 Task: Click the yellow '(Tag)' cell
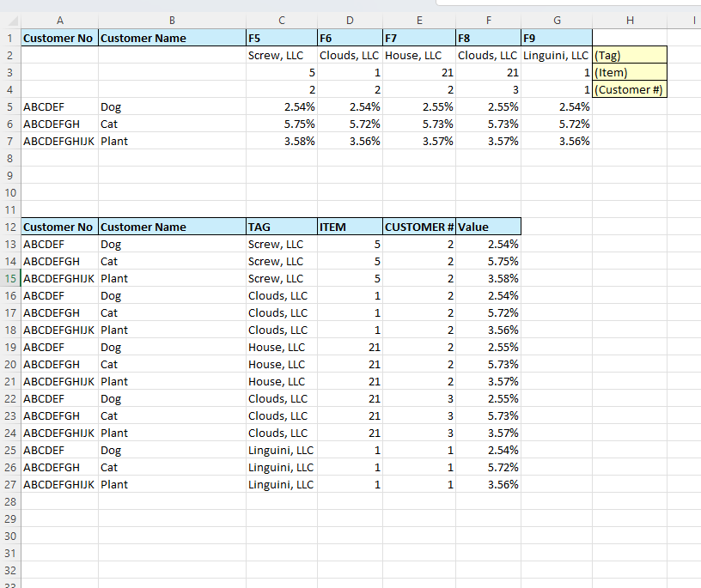(630, 56)
